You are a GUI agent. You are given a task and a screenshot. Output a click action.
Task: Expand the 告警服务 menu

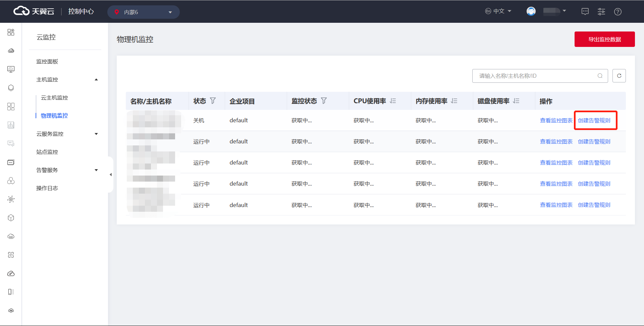pyautogui.click(x=67, y=170)
